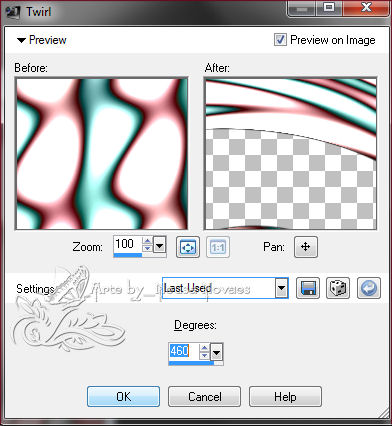Click the Degrees input field showing 460
Viewport: 392px width, 426px height.
(x=184, y=351)
